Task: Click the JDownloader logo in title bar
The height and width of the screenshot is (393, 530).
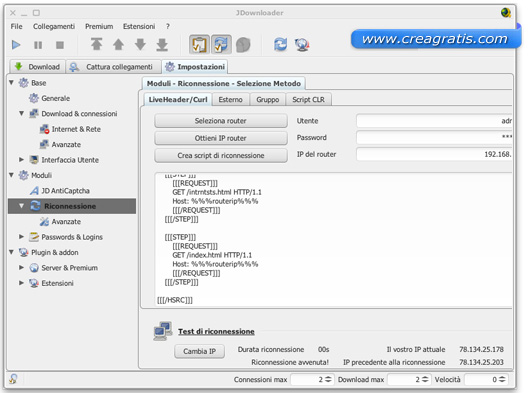Action: (506, 13)
